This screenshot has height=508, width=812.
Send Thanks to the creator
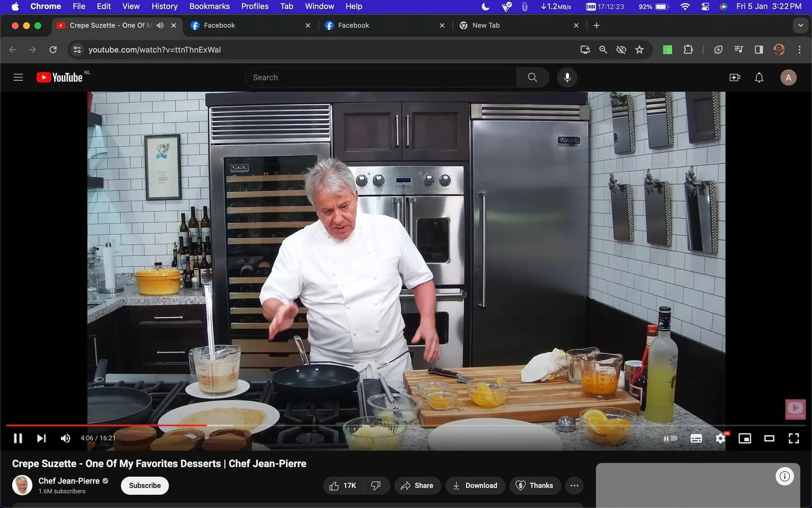534,485
